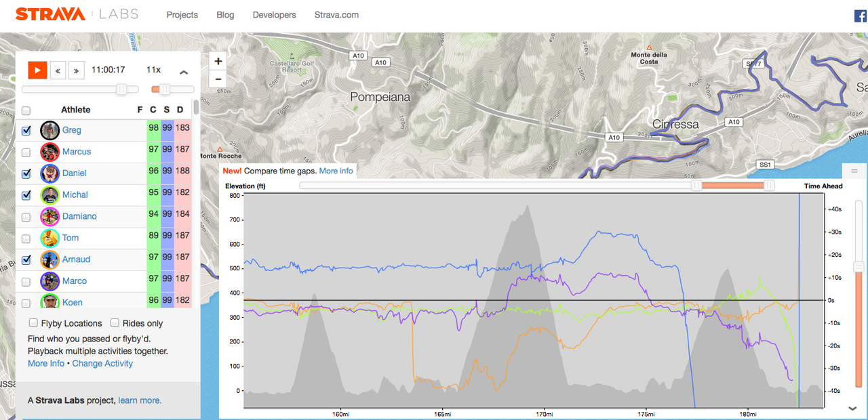868x420 pixels.
Task: Check Marcus's checkbox
Action: click(x=26, y=152)
